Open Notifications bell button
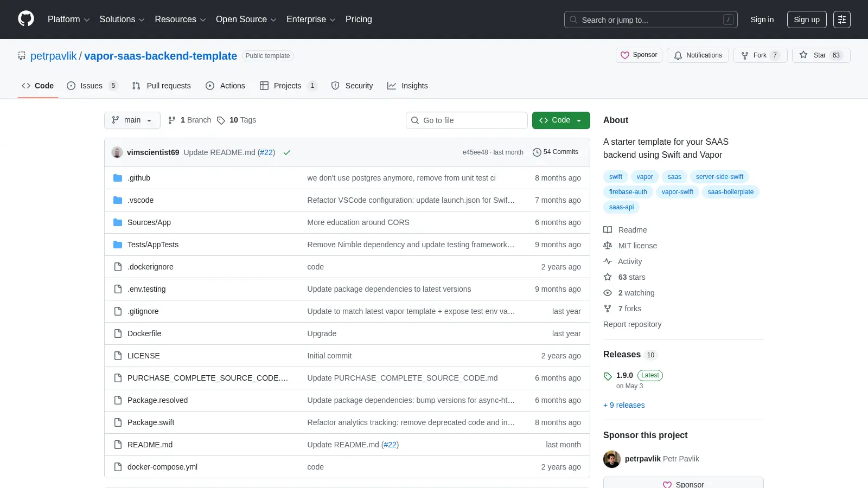The width and height of the screenshot is (868, 488). pos(698,55)
